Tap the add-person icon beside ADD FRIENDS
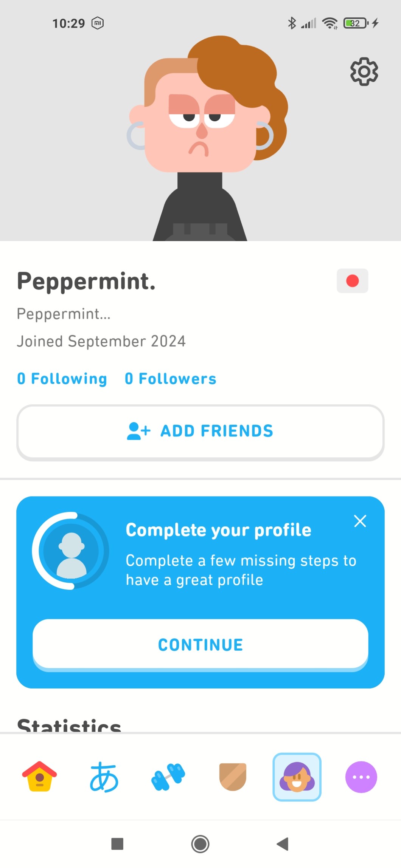401x868 pixels. point(138,431)
